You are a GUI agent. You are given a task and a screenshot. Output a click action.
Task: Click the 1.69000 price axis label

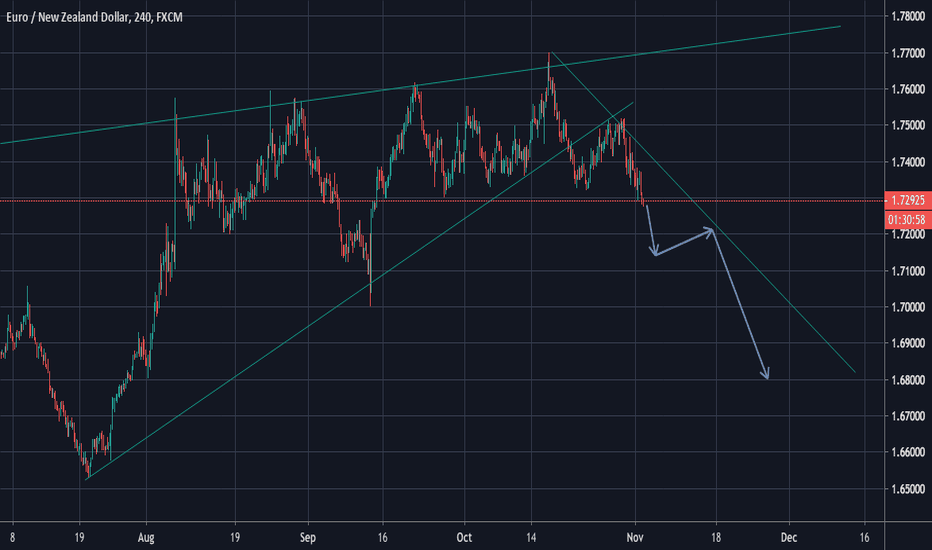pyautogui.click(x=908, y=344)
